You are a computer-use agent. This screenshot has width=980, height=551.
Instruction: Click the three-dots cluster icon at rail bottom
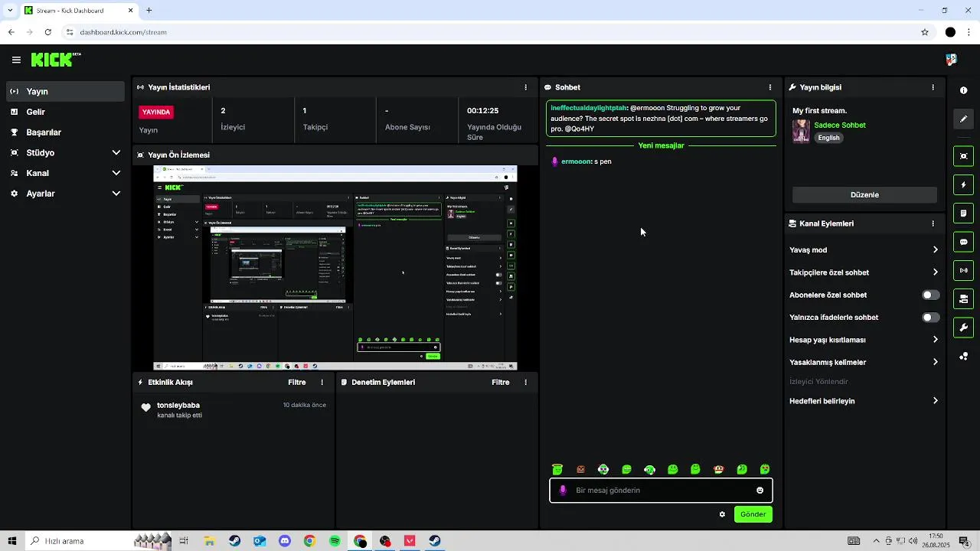click(x=963, y=357)
